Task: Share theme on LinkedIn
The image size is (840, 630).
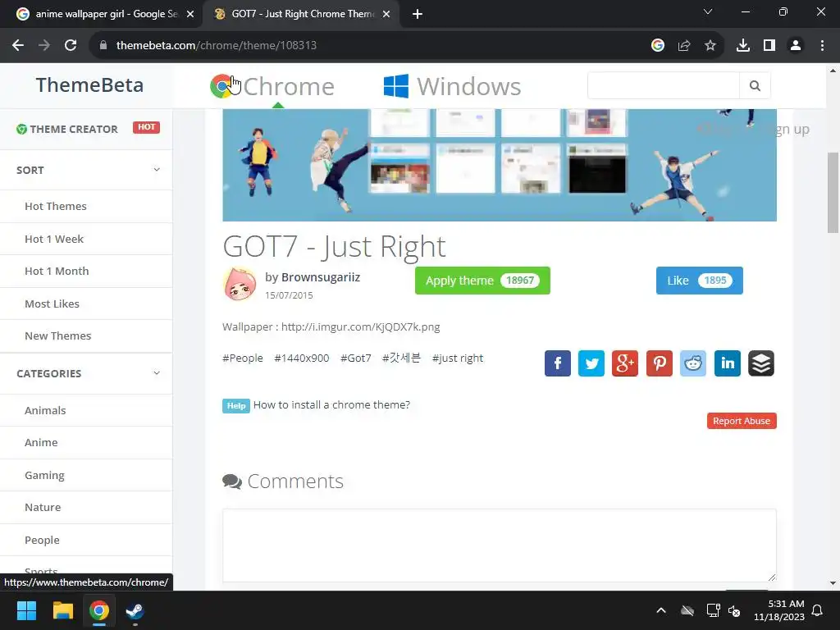Action: [727, 363]
